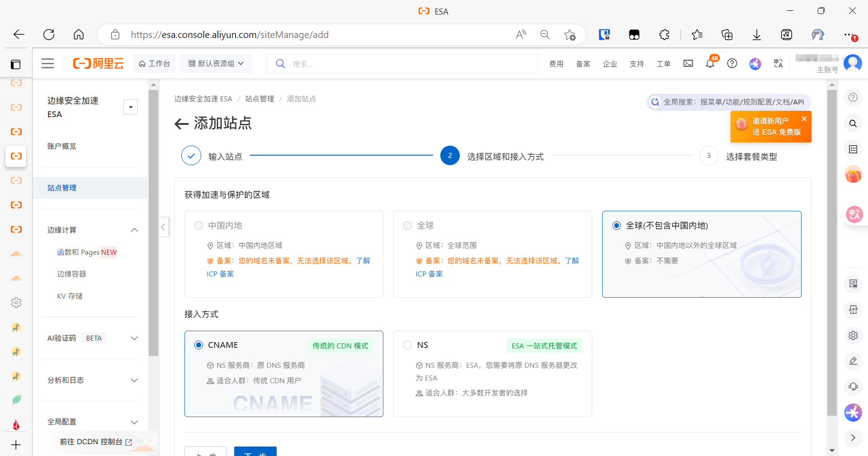Open the notifications bell
This screenshot has width=868, height=456.
click(710, 64)
